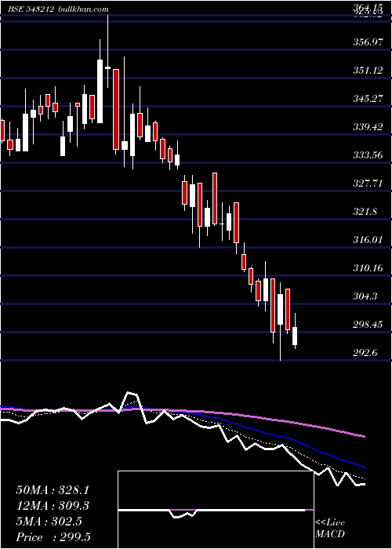This screenshot has width=392, height=549.
Task: Click the 339.42 price axis label
Action: point(367,127)
